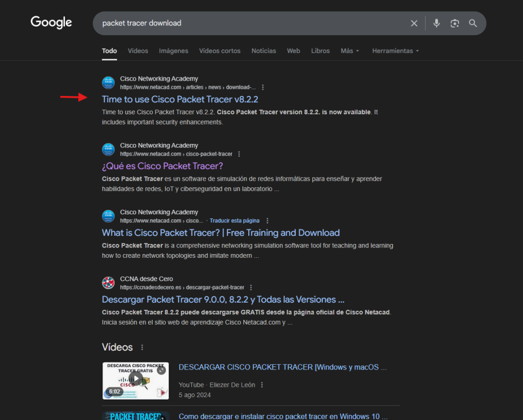
Task: Click the CCNA desde Cero site favicon
Action: [x=108, y=283]
